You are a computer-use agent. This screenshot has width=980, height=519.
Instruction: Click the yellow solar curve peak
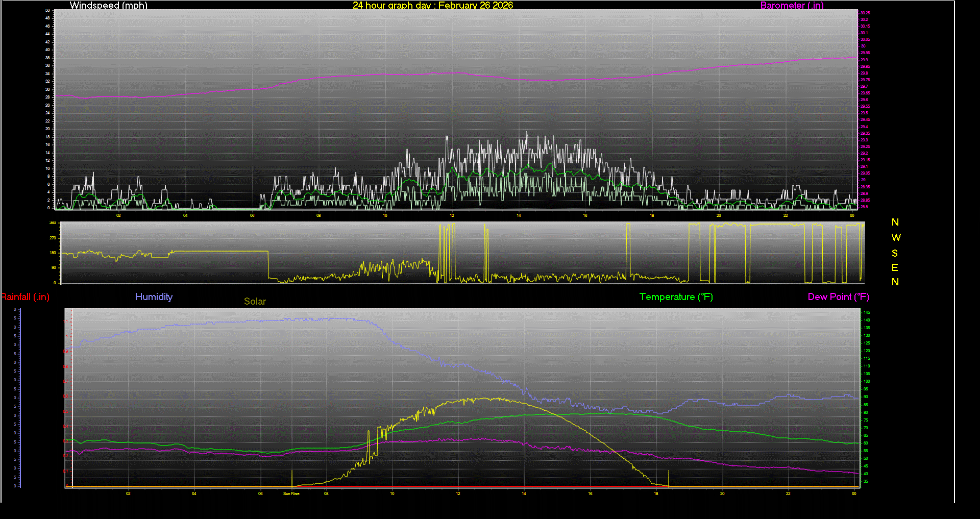[x=485, y=398]
